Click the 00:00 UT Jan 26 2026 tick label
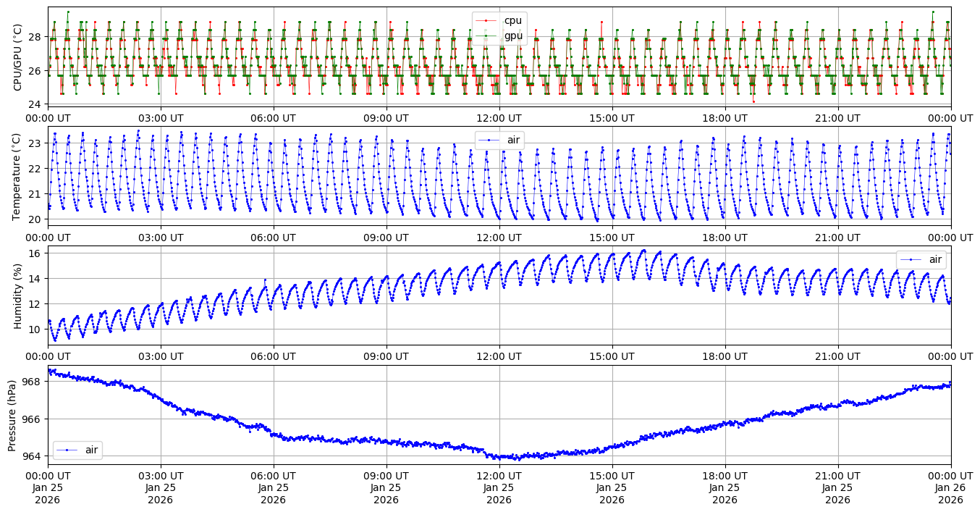Screen dimensions: 980x512 pyautogui.click(x=950, y=487)
